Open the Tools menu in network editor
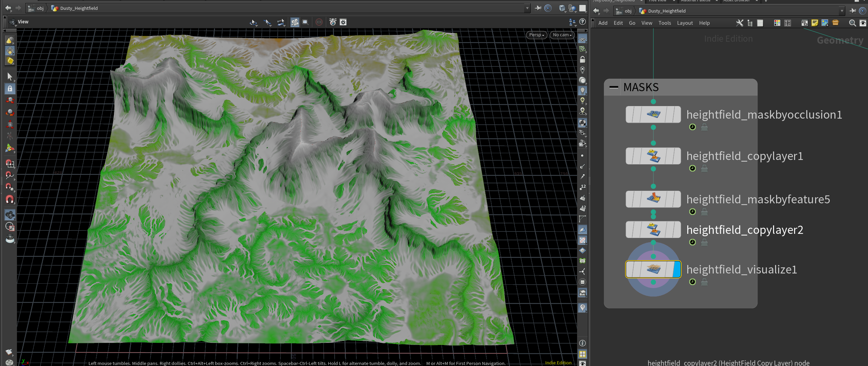 click(x=665, y=23)
